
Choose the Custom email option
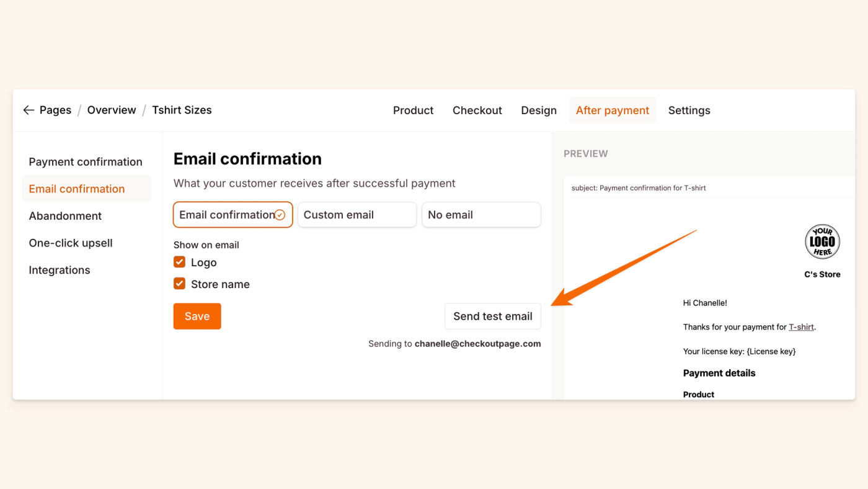pyautogui.click(x=356, y=215)
